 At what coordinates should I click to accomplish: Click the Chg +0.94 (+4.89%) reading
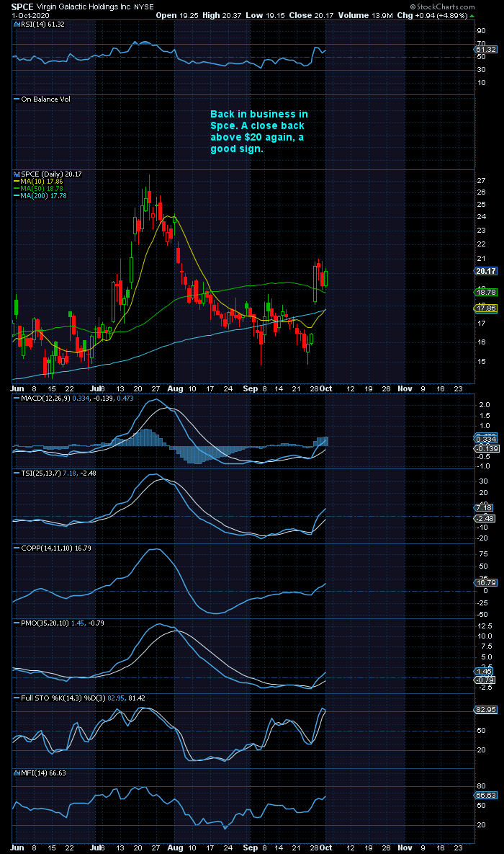(x=431, y=15)
